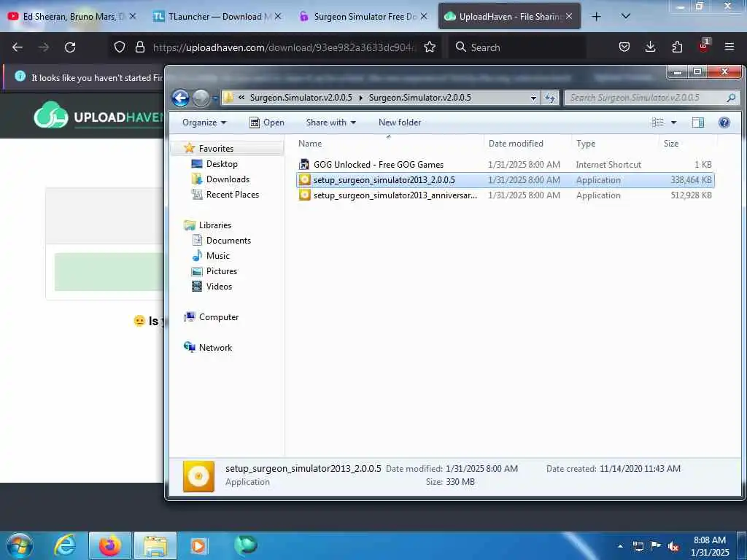The height and width of the screenshot is (560, 747).
Task: Select Libraries in navigation pane
Action: [x=215, y=225]
